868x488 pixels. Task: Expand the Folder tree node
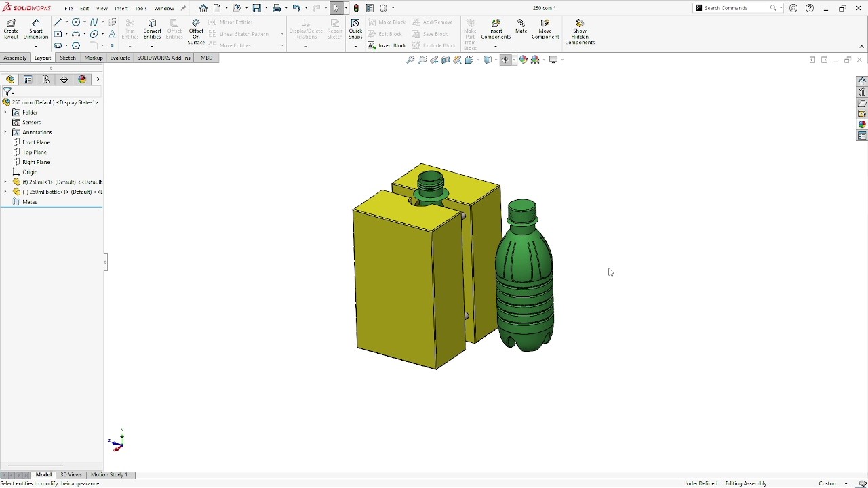pyautogui.click(x=5, y=113)
